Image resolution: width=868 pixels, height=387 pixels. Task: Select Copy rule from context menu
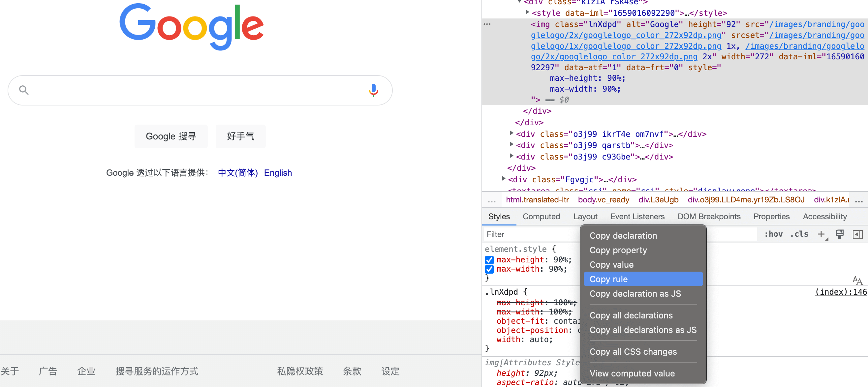(608, 279)
